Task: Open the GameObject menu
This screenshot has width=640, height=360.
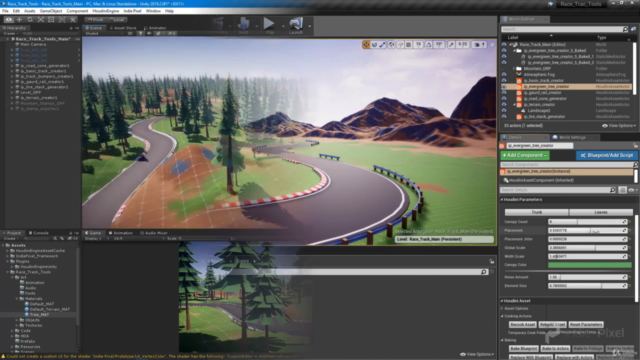Action: [x=51, y=11]
